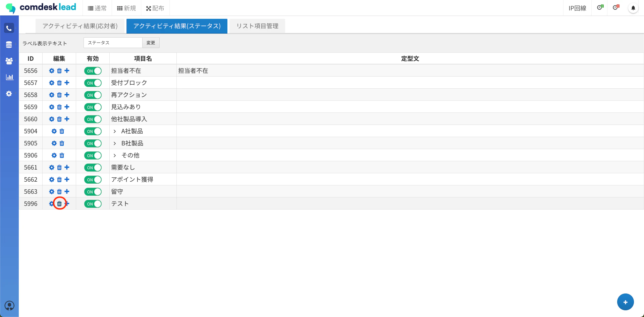The image size is (644, 317).
Task: Open the user account avatar icon
Action: [9, 306]
